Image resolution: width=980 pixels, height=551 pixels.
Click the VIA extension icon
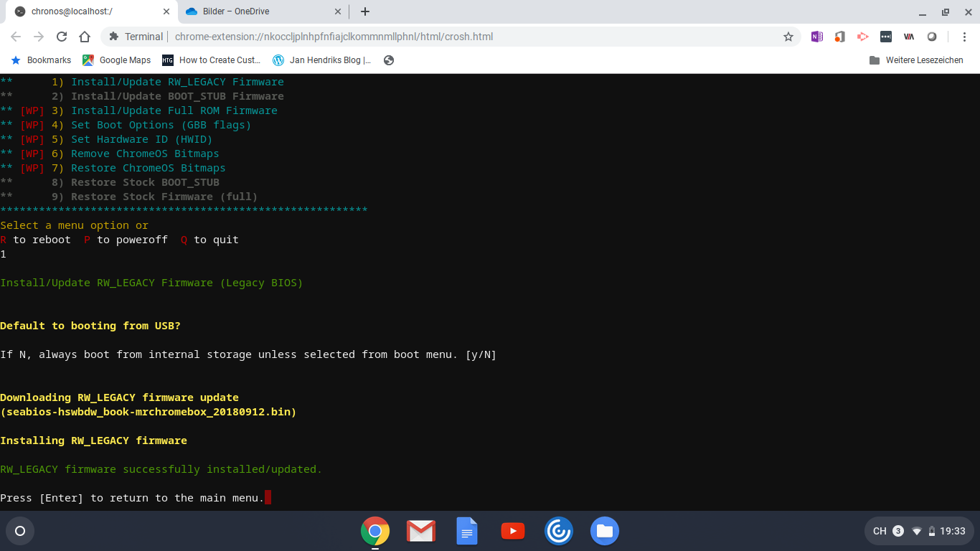point(908,36)
